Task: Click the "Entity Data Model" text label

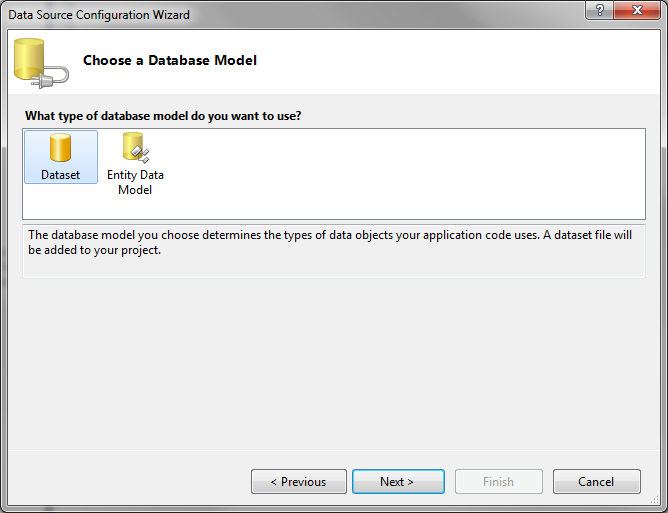Action: point(135,182)
